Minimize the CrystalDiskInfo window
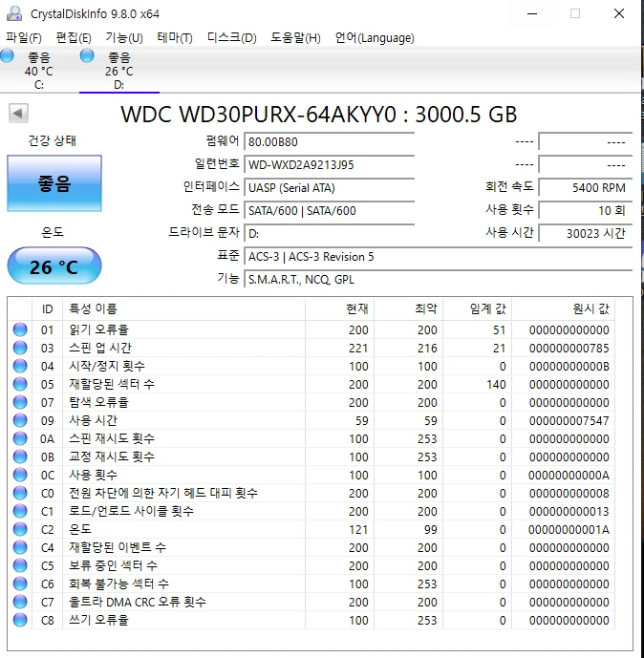The image size is (644, 658). (x=532, y=13)
